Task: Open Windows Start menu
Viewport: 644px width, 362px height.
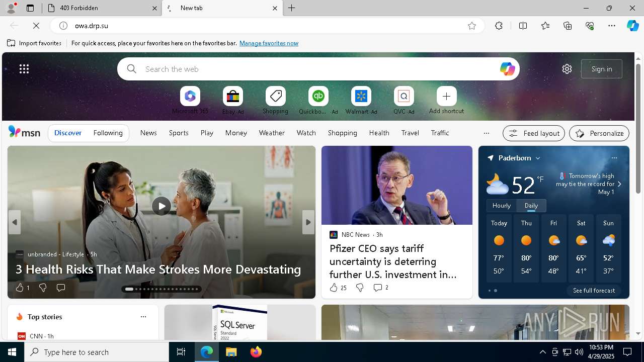Action: [12, 352]
